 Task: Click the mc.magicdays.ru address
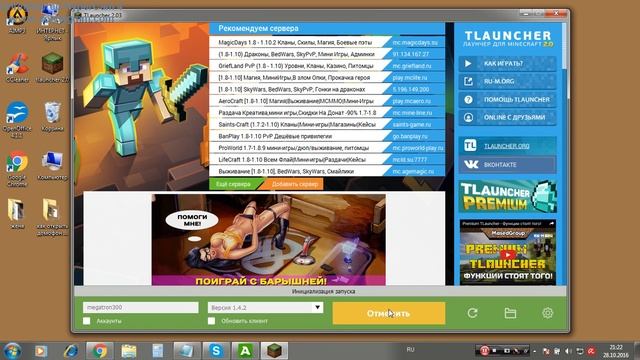[x=415, y=42]
